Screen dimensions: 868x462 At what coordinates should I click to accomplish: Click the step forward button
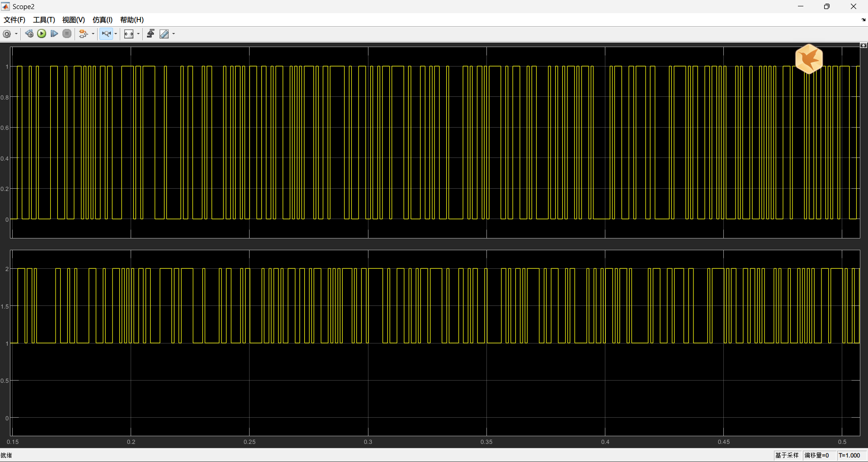pos(54,34)
